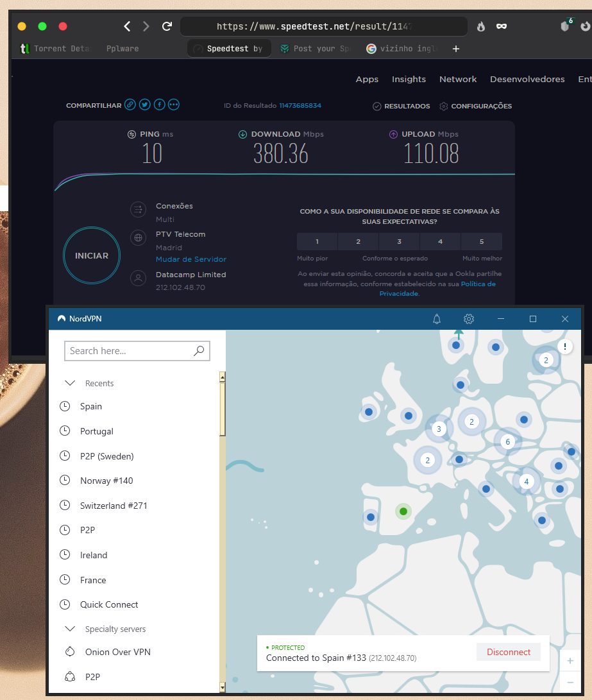Rate network availability as 2
592x700 pixels.
click(359, 241)
